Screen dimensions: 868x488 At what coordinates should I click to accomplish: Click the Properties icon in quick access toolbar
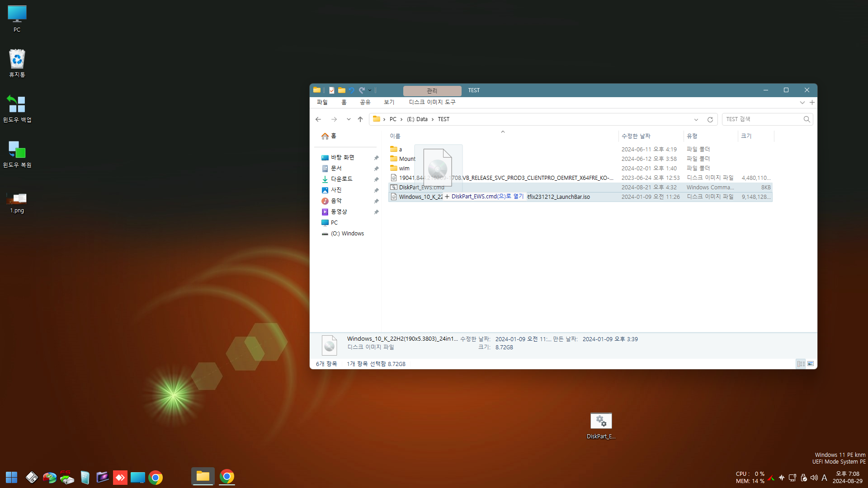coord(332,90)
